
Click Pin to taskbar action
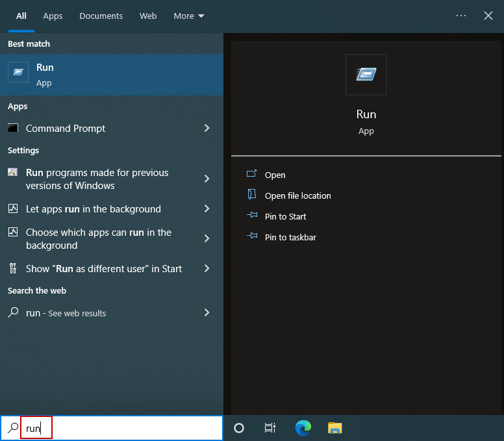tap(290, 237)
